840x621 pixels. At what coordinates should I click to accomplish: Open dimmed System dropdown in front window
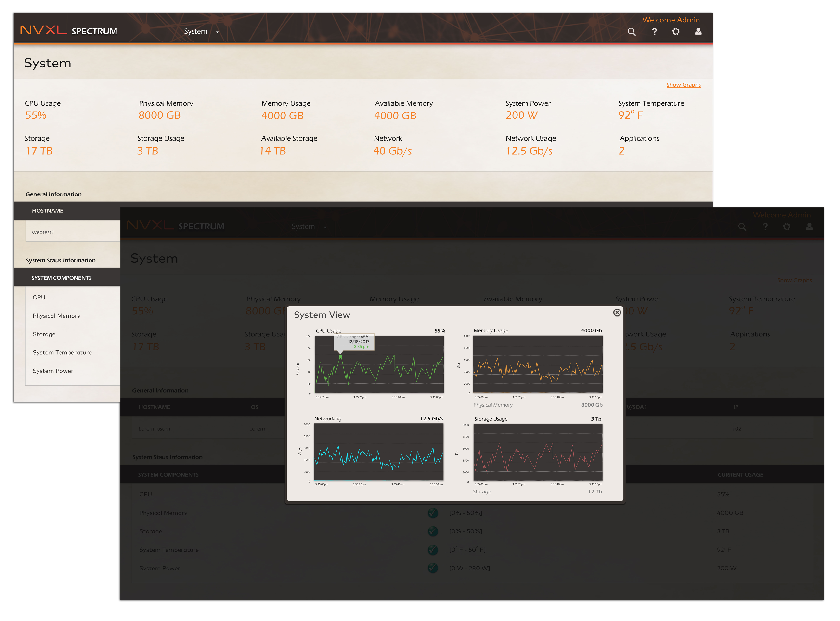point(309,227)
